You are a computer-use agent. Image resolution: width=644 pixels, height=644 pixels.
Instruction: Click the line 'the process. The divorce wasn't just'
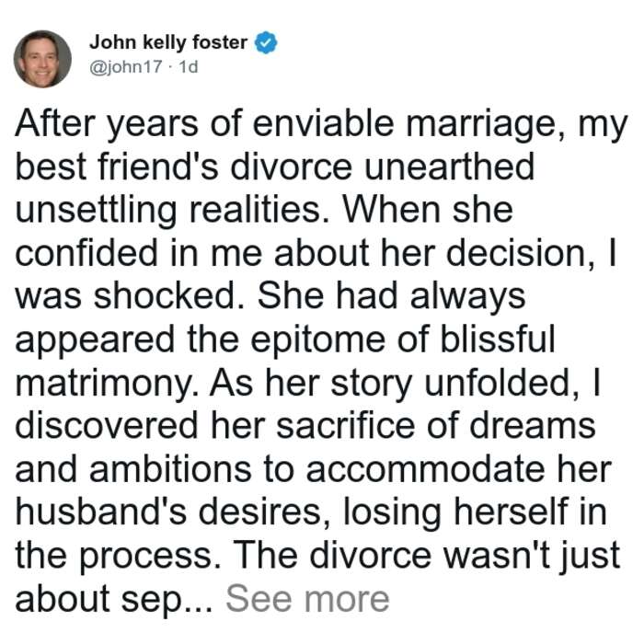[317, 556]
